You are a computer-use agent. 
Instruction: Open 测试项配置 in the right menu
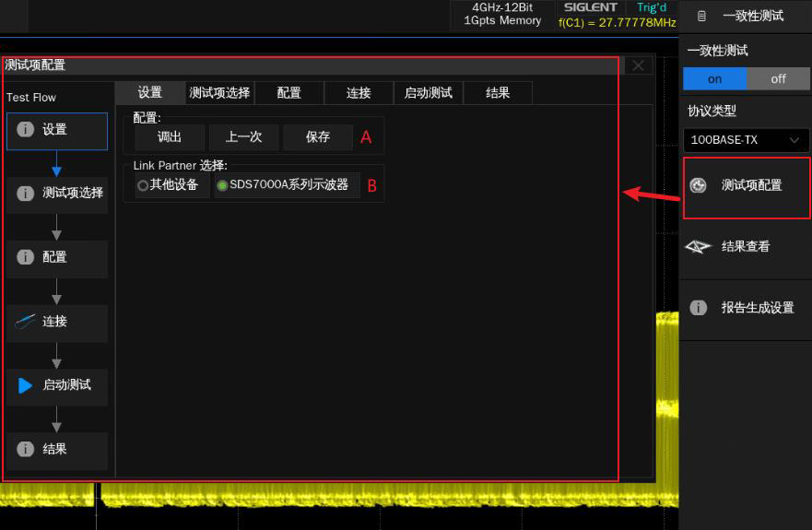(746, 186)
